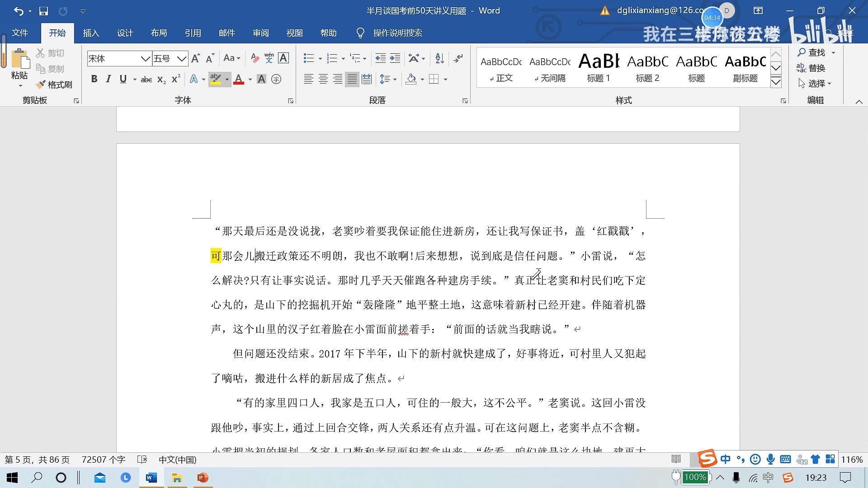868x488 pixels.
Task: Align text left
Action: 309,80
